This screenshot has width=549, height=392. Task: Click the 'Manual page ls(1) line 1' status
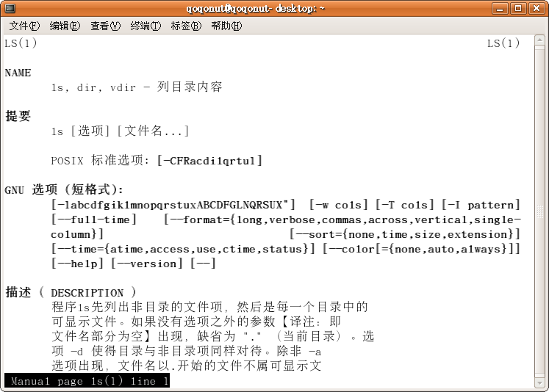(x=87, y=381)
